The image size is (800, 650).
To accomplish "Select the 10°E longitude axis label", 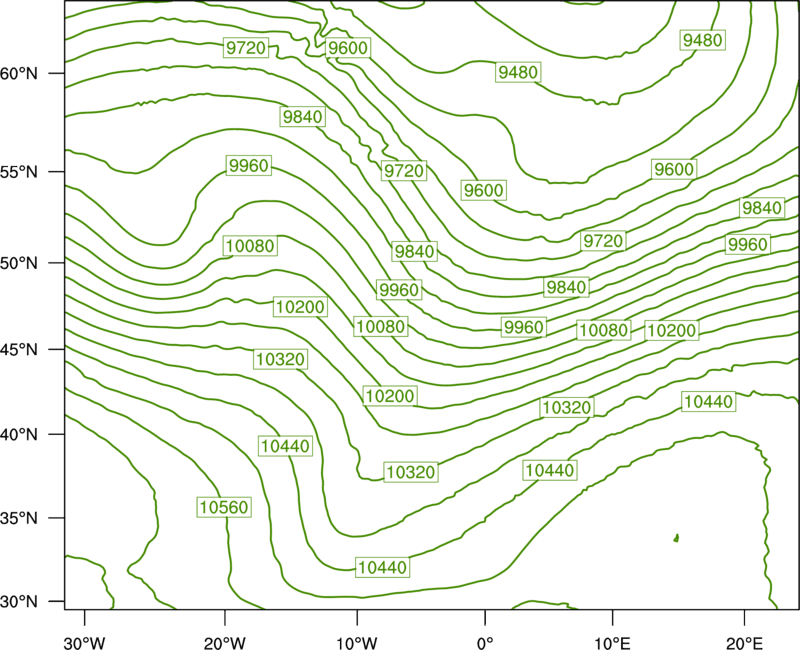I will click(x=612, y=643).
